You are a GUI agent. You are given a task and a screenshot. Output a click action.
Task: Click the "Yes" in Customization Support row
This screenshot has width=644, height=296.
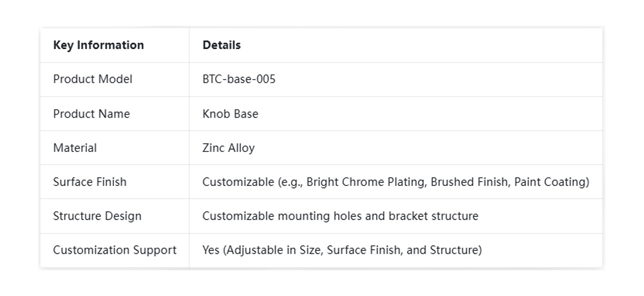[211, 250]
